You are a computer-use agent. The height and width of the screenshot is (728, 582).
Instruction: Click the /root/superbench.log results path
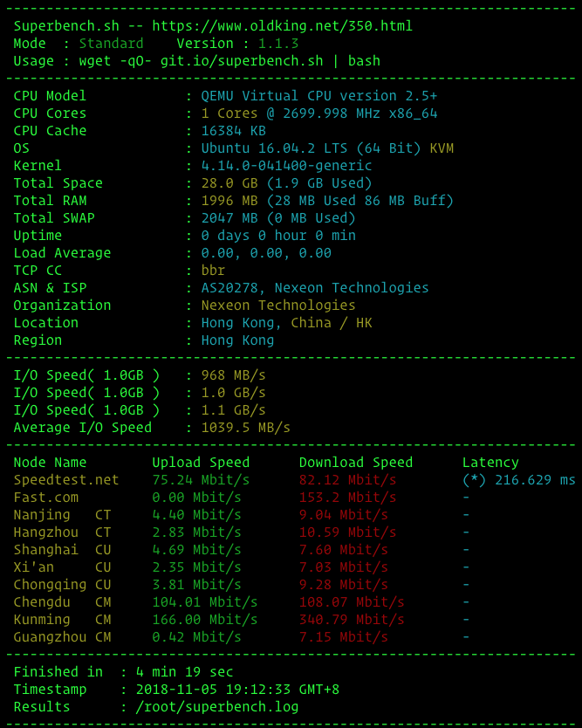[x=216, y=707]
